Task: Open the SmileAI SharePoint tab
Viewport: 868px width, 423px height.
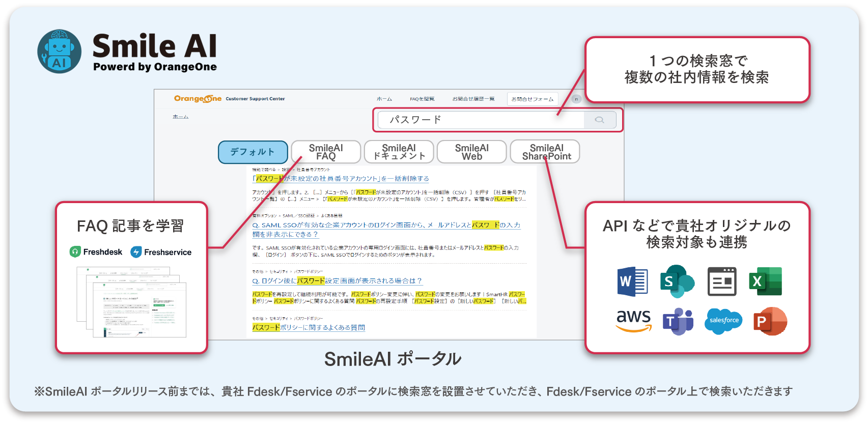Action: pyautogui.click(x=546, y=152)
